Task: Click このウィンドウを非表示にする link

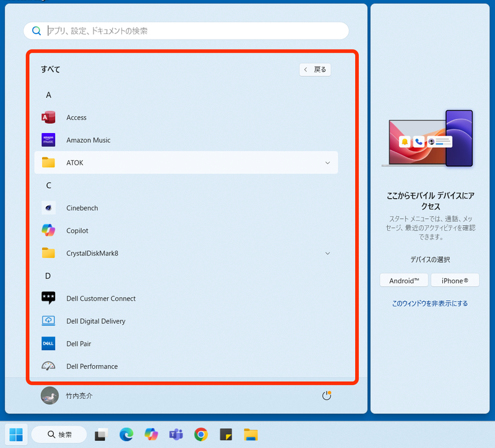Action: coord(429,303)
